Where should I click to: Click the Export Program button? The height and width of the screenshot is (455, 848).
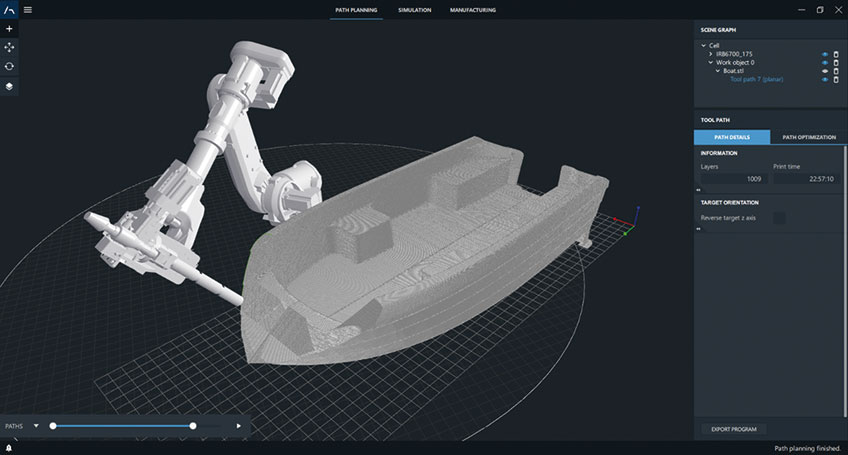click(x=733, y=429)
